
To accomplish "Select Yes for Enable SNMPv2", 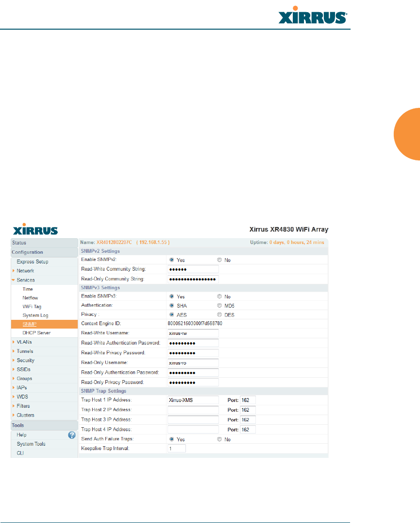I will point(171,260).
